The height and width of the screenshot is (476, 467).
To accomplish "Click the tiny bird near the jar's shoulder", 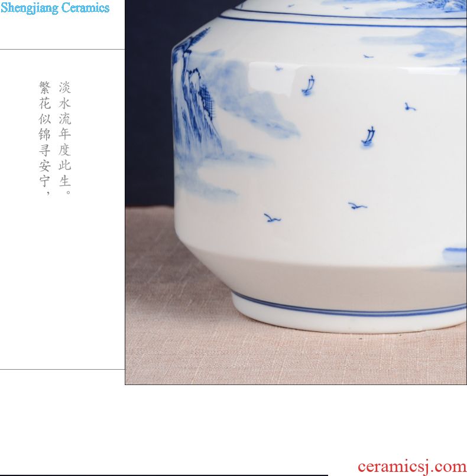I will point(368,56).
